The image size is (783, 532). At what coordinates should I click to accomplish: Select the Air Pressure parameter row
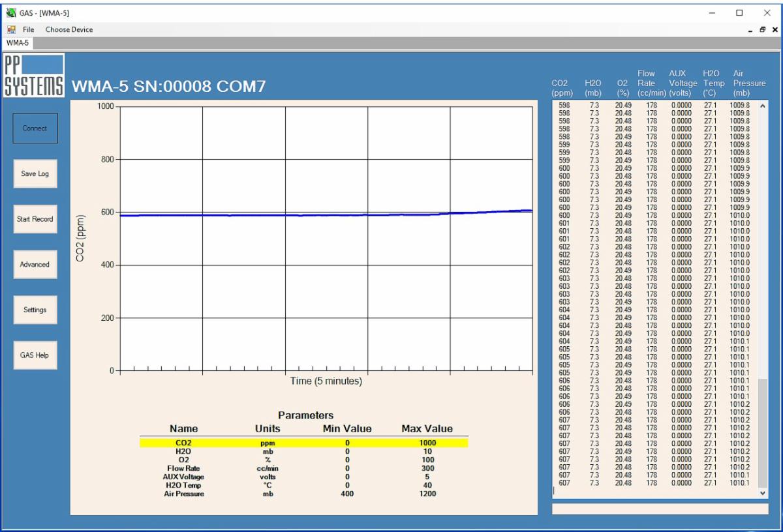[304, 494]
